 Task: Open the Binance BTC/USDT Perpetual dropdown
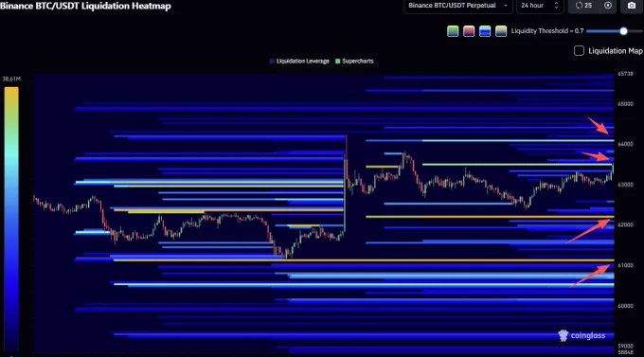(458, 6)
